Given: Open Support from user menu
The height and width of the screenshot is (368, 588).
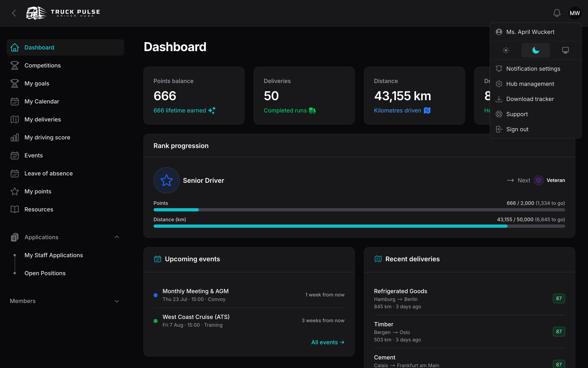Looking at the screenshot, I should coord(536,114).
